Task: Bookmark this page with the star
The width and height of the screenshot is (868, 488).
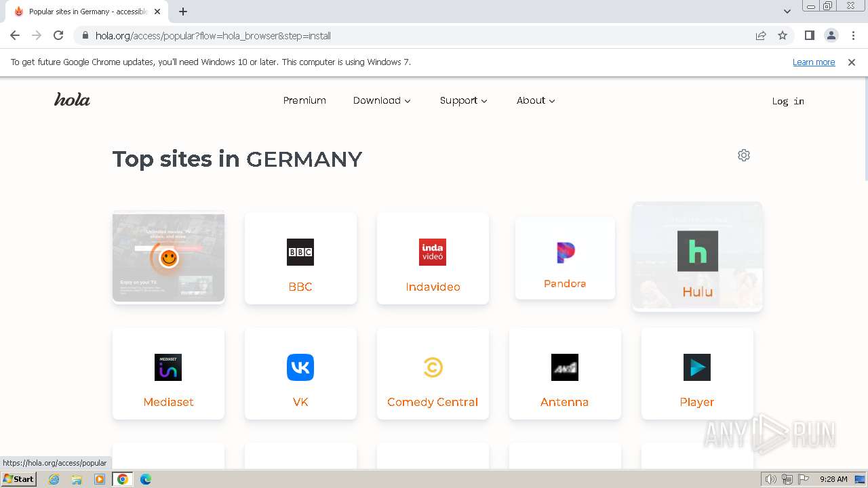Action: tap(783, 35)
